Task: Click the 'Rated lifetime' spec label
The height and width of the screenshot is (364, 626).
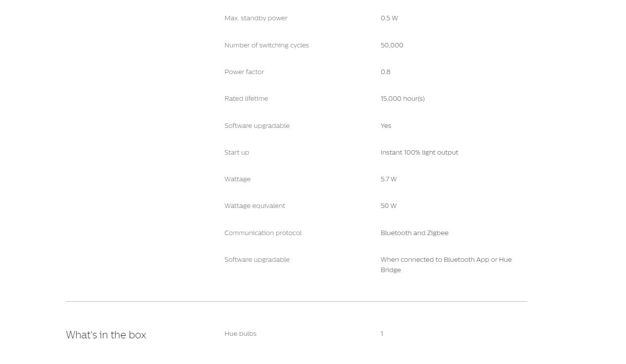Action: coord(246,99)
